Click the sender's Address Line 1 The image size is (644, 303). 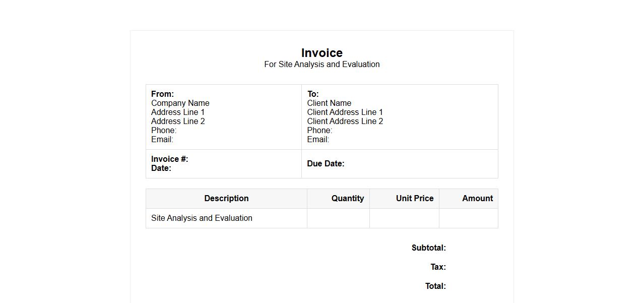178,112
